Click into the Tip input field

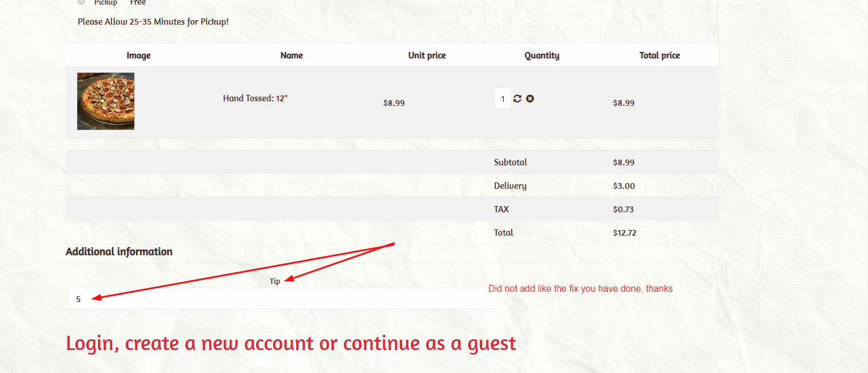[x=283, y=299]
